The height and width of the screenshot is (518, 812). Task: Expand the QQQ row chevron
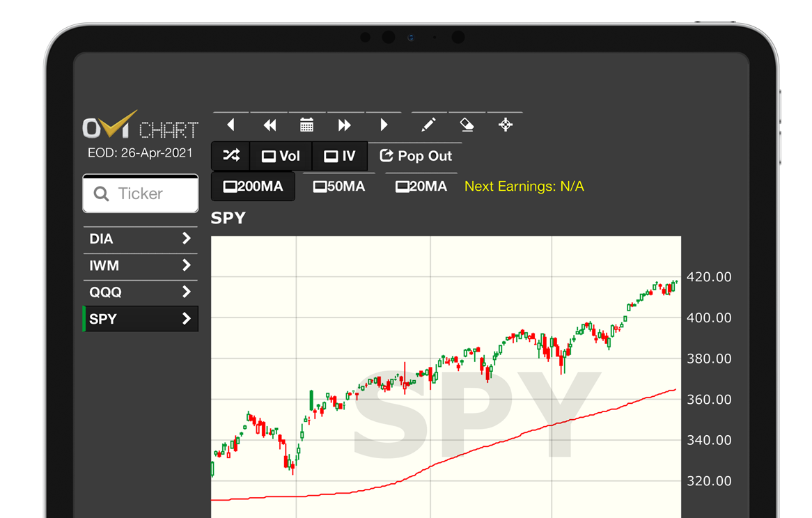click(x=187, y=292)
